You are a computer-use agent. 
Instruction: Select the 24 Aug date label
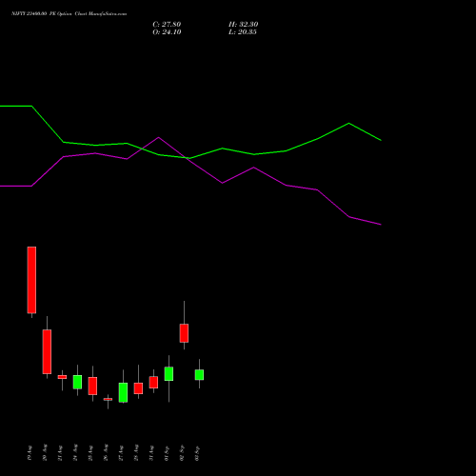75,453
